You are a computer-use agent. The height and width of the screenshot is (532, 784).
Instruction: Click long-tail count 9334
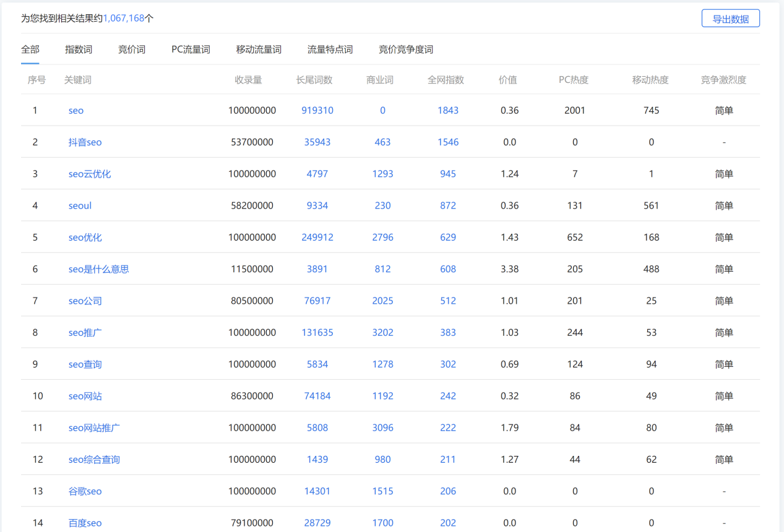click(317, 205)
